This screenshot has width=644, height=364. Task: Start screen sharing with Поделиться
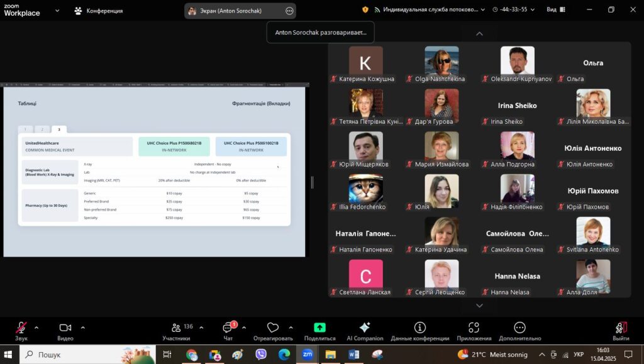point(319,331)
